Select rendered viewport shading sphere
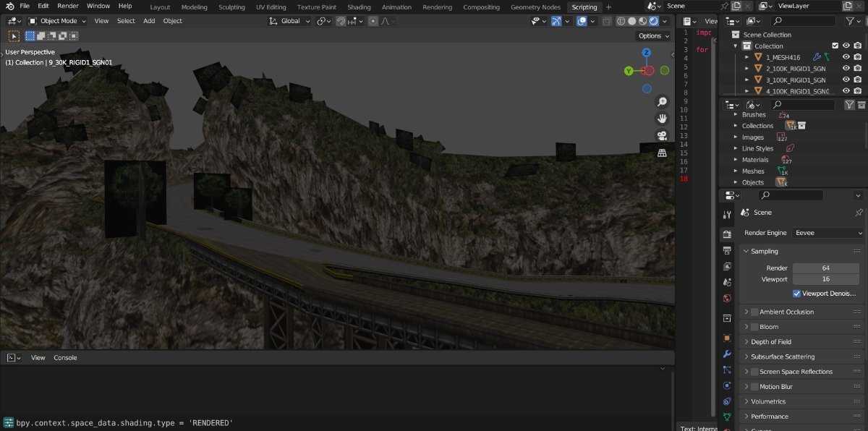Image resolution: width=868 pixels, height=431 pixels. click(x=654, y=21)
